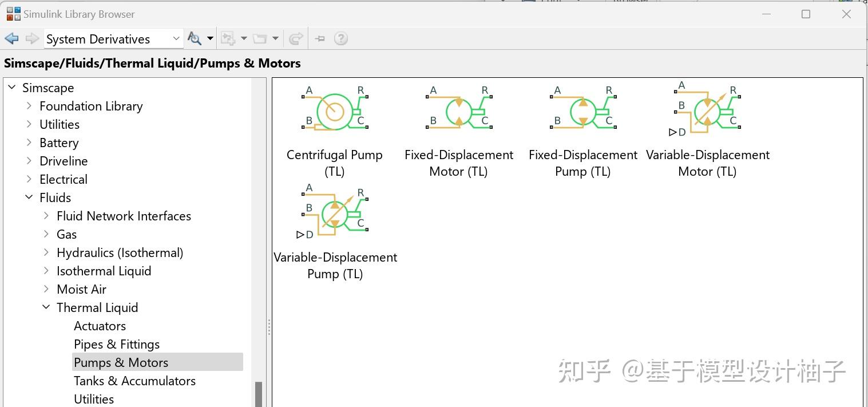Collapse the Fluids tree node
868x407 pixels.
click(x=29, y=197)
